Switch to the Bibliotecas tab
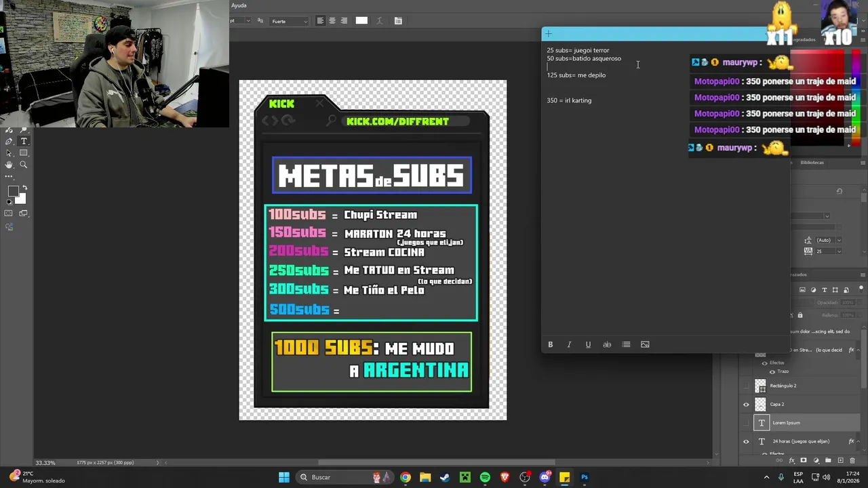868x488 pixels. 812,163
